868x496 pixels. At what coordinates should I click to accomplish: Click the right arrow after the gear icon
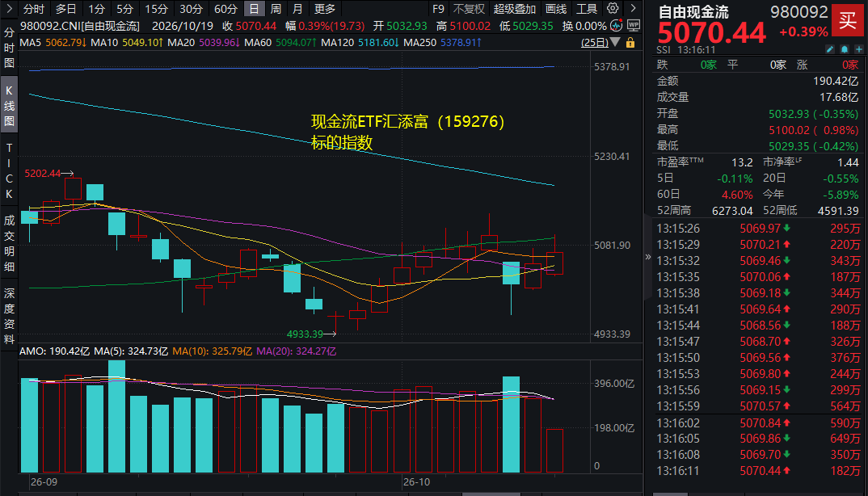tap(634, 8)
